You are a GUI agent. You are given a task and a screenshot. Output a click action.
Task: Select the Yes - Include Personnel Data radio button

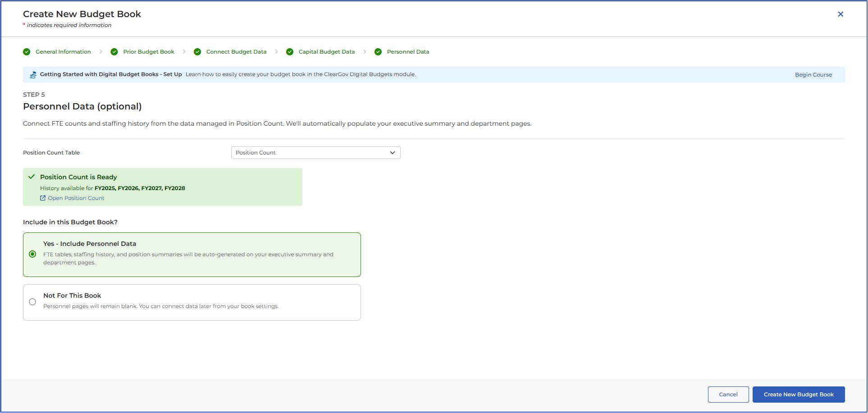32,254
